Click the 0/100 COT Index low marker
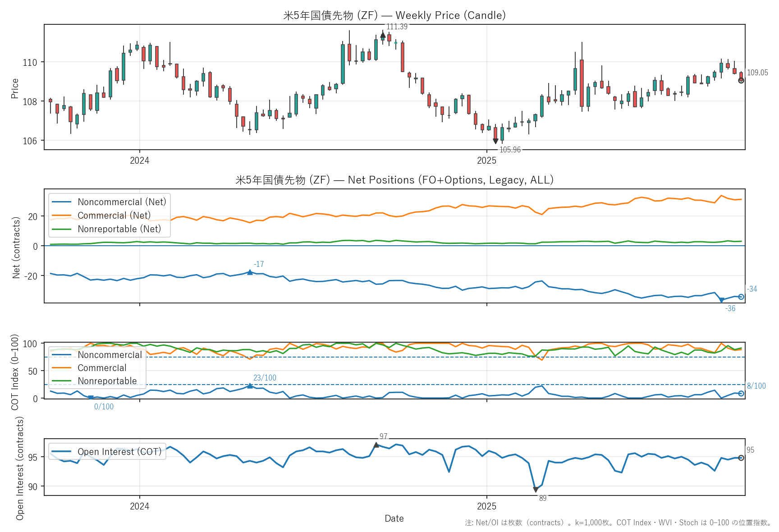 click(x=91, y=398)
